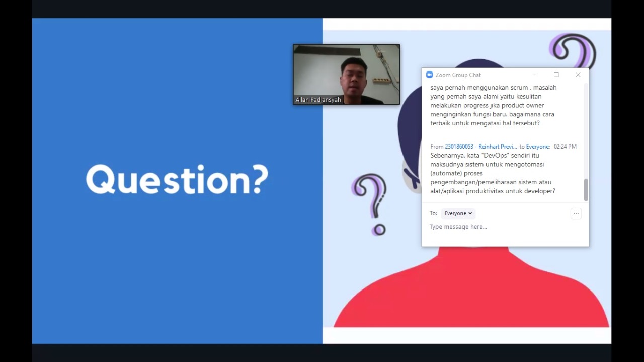Click the Everyone recipient link in message header

pyautogui.click(x=538, y=147)
